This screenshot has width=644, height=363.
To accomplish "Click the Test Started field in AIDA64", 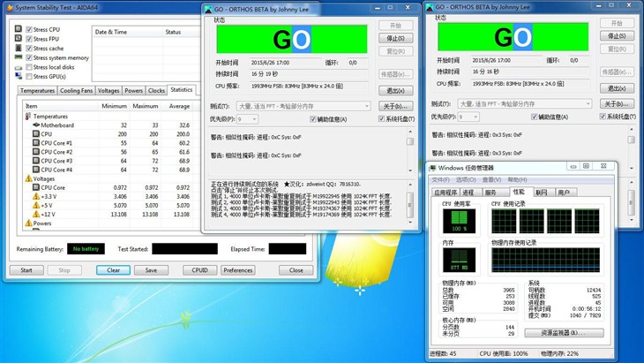I will 185,249.
